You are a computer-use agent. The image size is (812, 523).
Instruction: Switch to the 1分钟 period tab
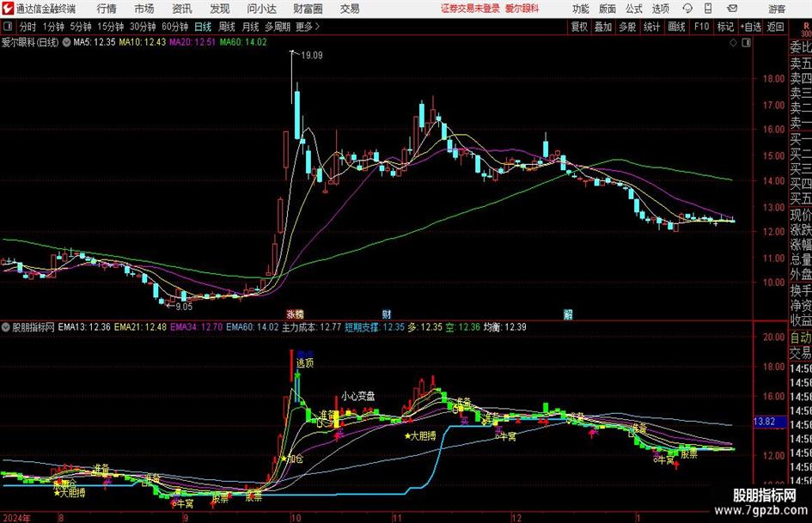tap(53, 27)
